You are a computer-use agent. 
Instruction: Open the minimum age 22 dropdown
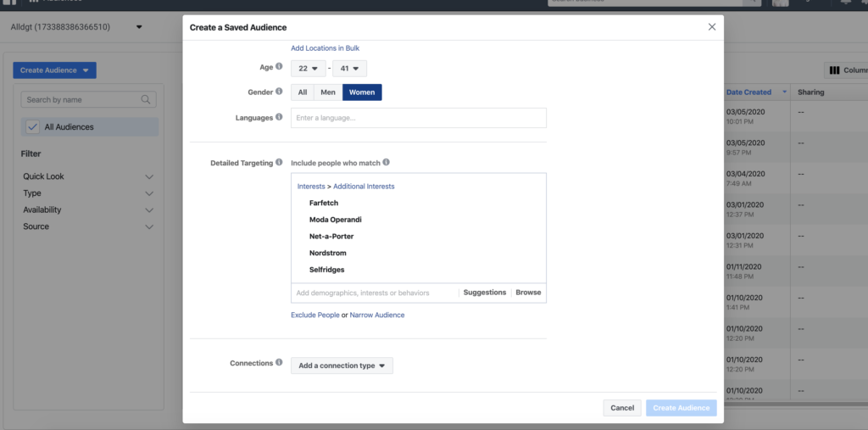coord(309,69)
